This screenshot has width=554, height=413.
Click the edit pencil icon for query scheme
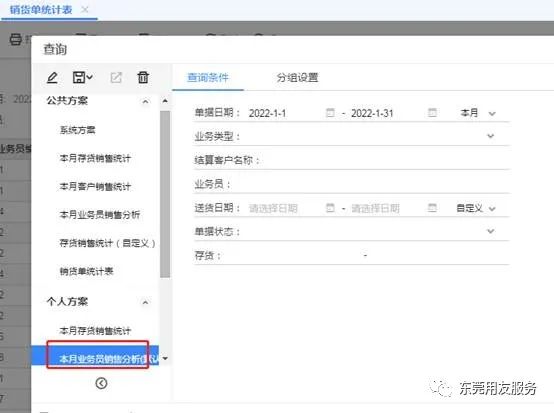52,77
